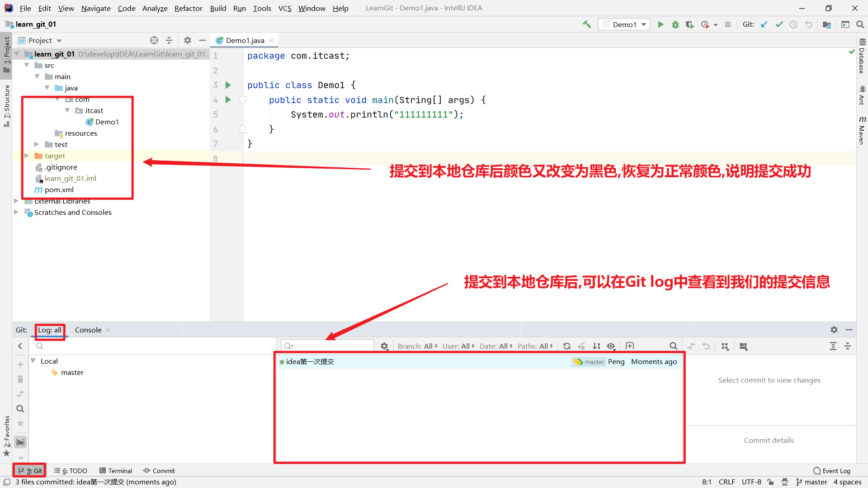
Task: Click the delete branch trash icon
Action: click(x=20, y=379)
